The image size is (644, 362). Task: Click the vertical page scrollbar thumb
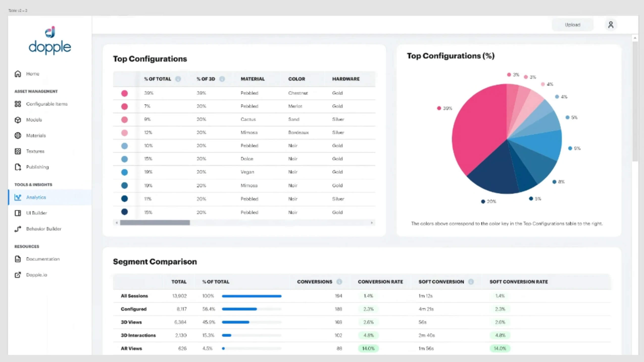tap(635, 101)
